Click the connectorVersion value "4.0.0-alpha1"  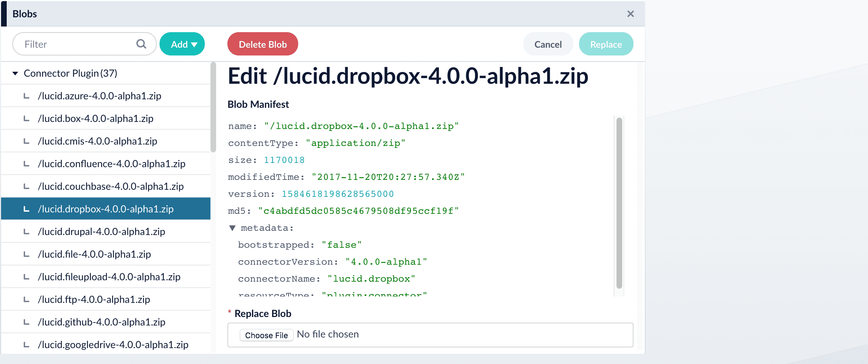386,262
